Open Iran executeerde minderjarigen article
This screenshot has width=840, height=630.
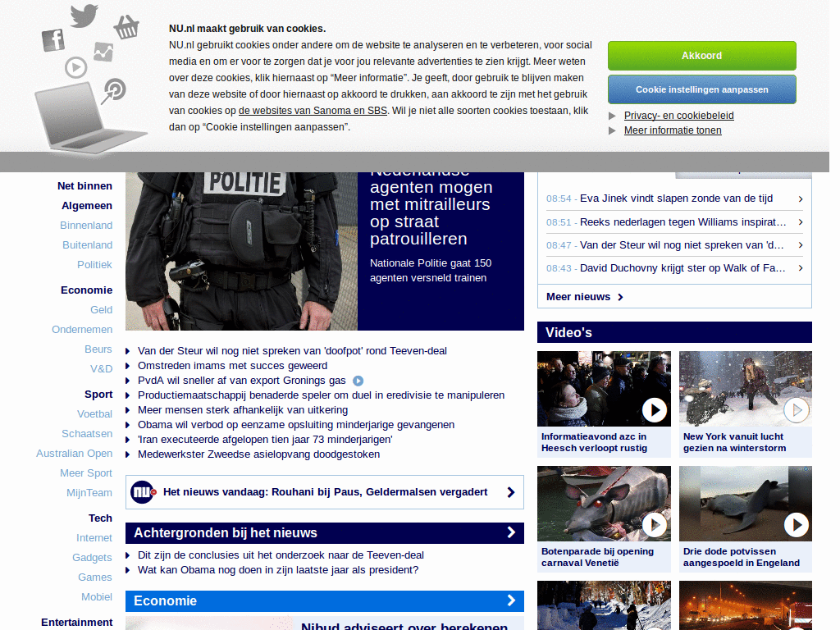coord(265,440)
